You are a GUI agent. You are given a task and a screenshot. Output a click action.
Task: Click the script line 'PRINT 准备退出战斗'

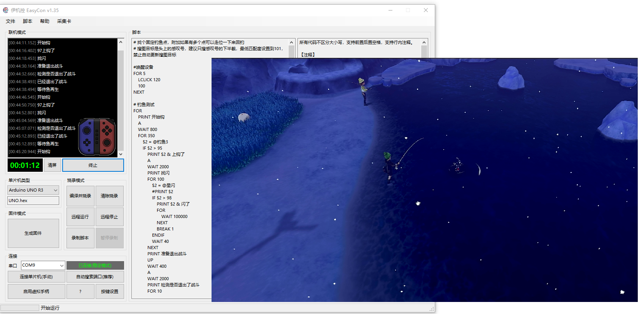pyautogui.click(x=167, y=254)
